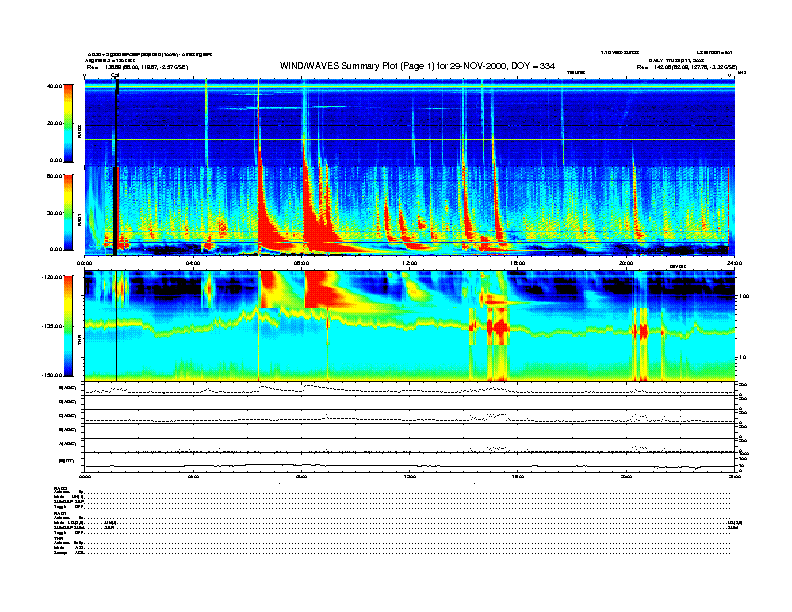Click the 40.00 label on the RAD2 color scale

click(54, 86)
